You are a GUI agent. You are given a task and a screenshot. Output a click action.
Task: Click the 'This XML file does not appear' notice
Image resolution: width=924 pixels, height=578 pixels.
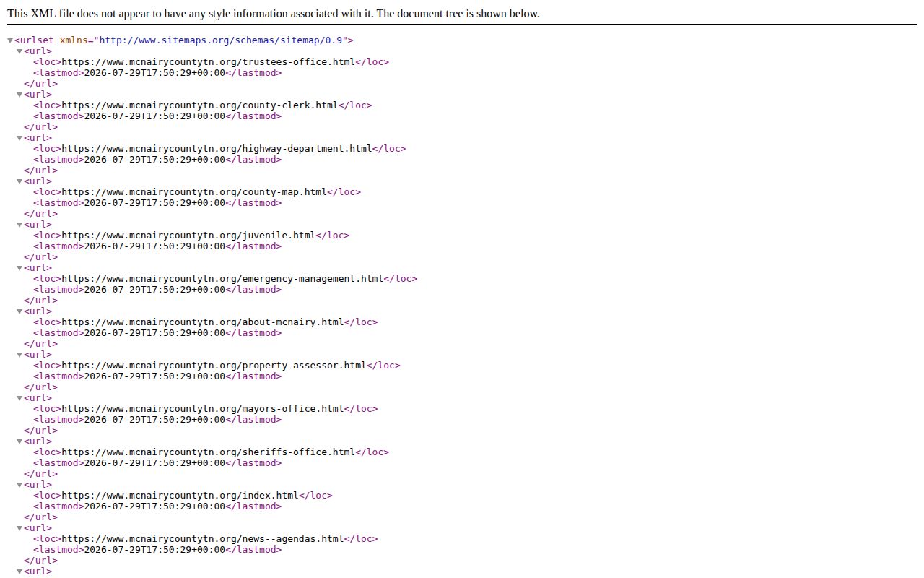click(274, 14)
